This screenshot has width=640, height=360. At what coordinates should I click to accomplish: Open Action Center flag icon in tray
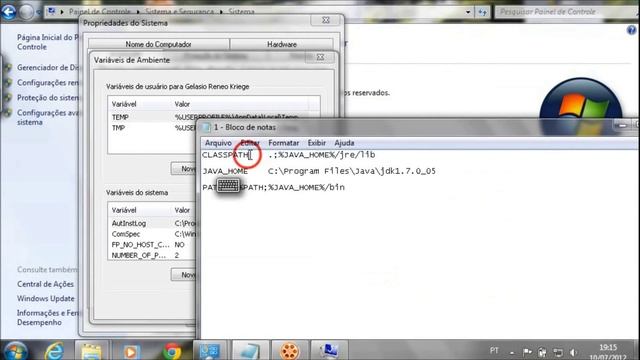tap(527, 352)
